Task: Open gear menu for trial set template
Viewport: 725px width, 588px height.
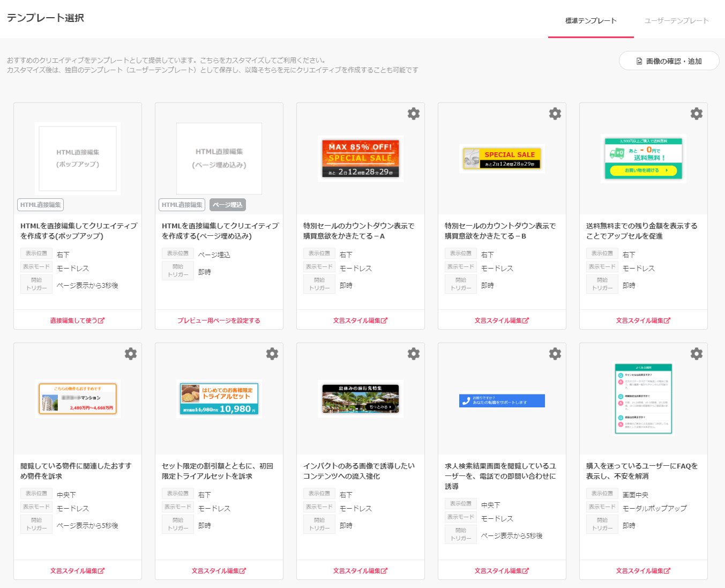Action: click(272, 354)
